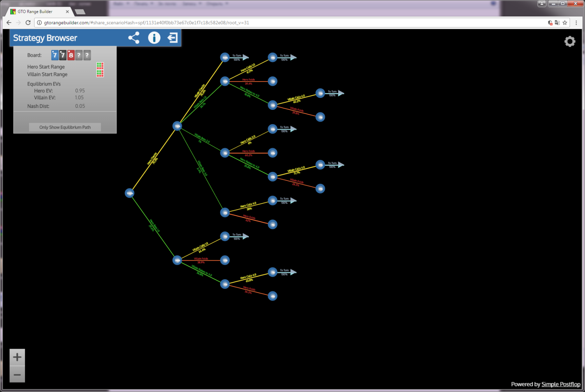The width and height of the screenshot is (585, 392).
Task: Select the root 100% tree node
Action: coord(129,193)
